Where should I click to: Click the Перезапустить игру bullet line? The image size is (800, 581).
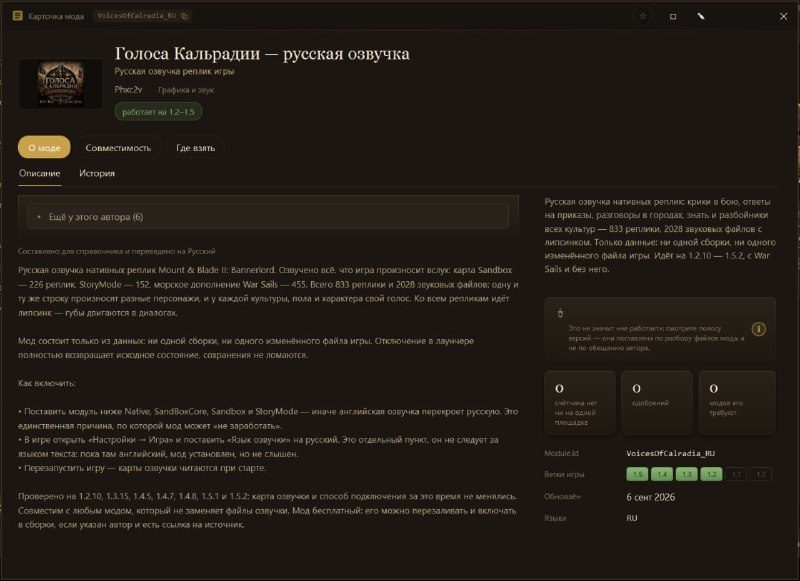coord(142,468)
